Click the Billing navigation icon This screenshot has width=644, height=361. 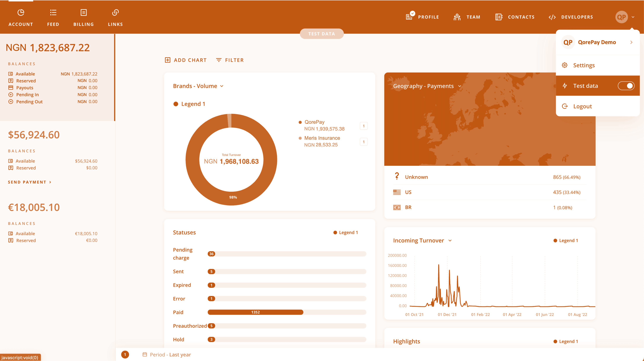pos(84,12)
